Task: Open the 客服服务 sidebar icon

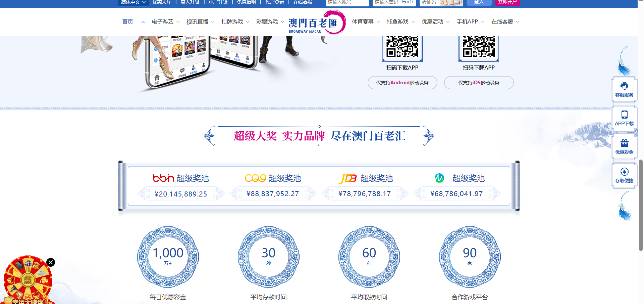Action: (624, 90)
